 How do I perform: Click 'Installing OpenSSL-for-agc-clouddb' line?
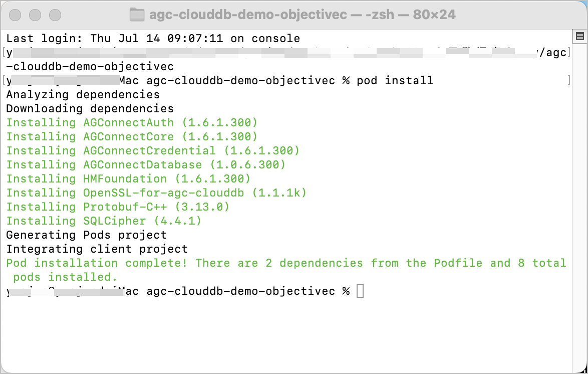click(x=156, y=193)
